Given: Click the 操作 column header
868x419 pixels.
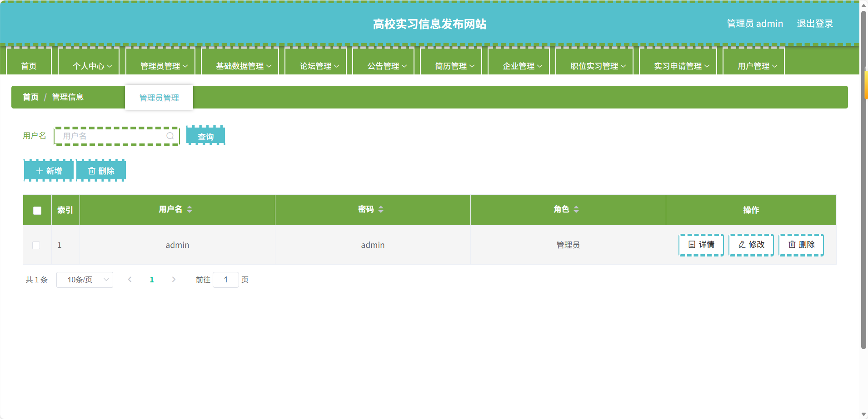Looking at the screenshot, I should 751,210.
